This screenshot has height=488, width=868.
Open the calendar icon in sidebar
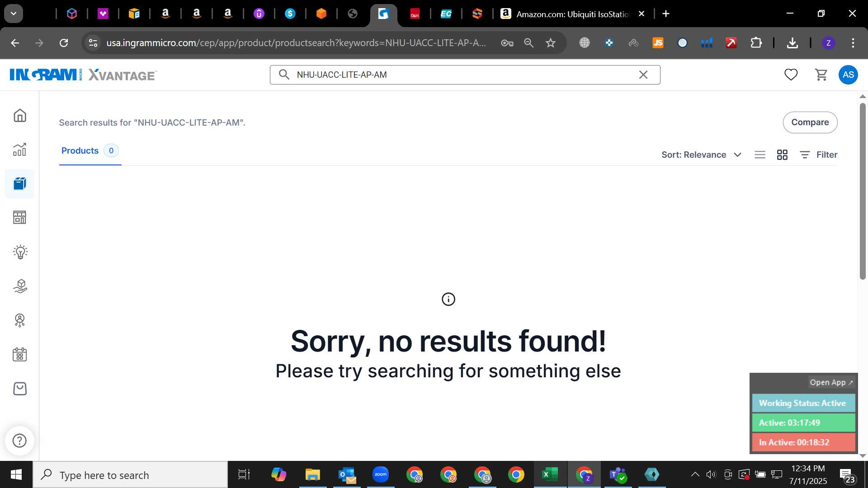pos(19,354)
